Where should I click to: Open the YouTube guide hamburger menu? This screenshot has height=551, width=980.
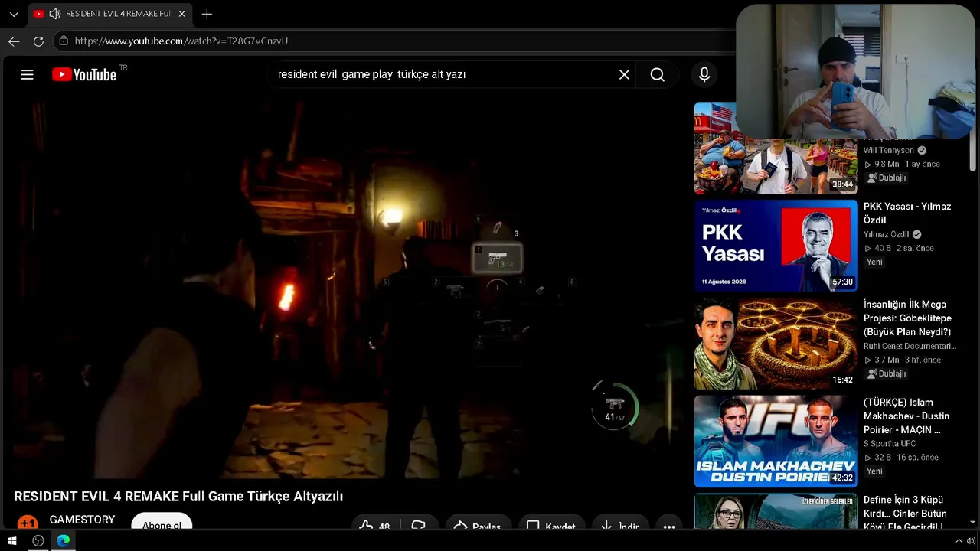tap(27, 74)
